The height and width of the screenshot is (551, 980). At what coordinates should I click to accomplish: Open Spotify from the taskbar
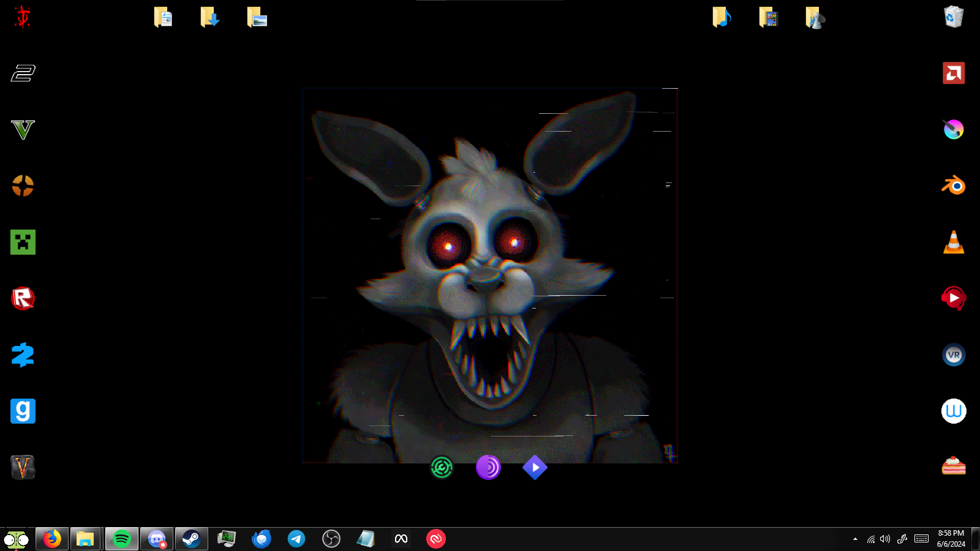121,539
